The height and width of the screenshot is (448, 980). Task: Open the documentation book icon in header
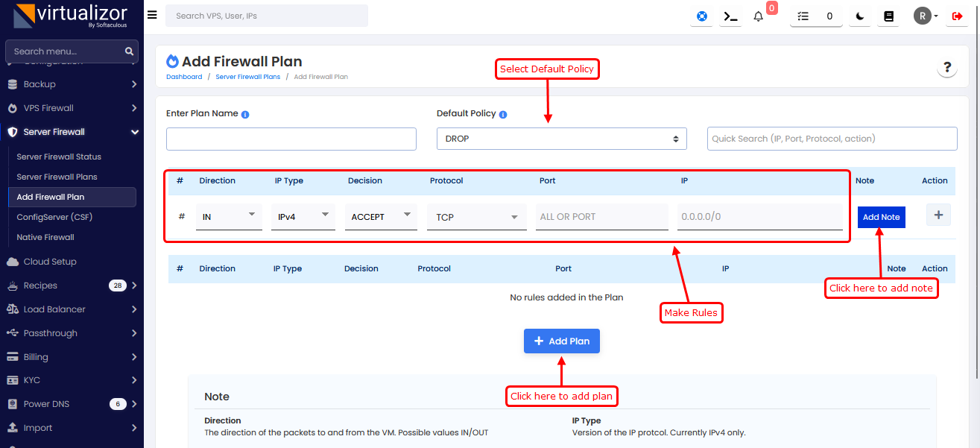tap(888, 16)
